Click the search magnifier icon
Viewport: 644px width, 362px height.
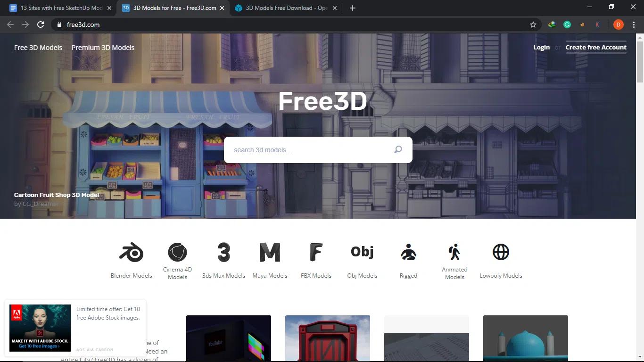pos(397,149)
